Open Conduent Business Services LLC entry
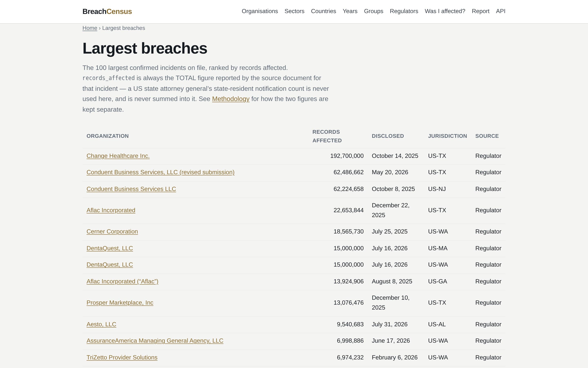 click(131, 189)
